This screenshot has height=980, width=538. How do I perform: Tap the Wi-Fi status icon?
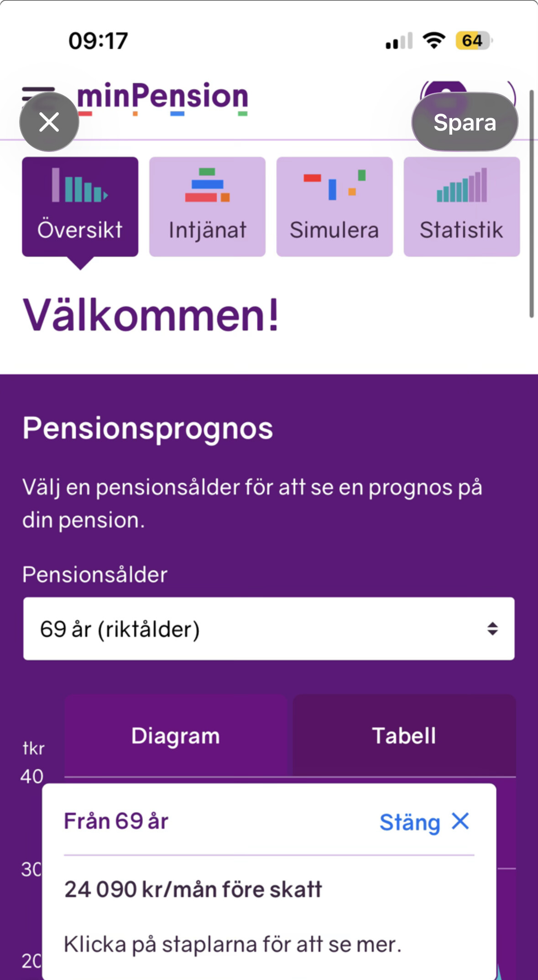point(434,41)
